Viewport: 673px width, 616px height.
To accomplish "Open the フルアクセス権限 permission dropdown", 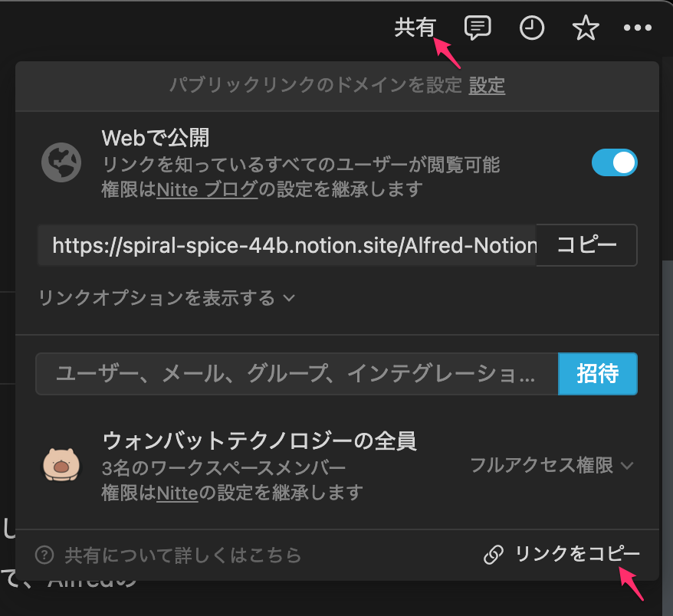I will tap(552, 465).
